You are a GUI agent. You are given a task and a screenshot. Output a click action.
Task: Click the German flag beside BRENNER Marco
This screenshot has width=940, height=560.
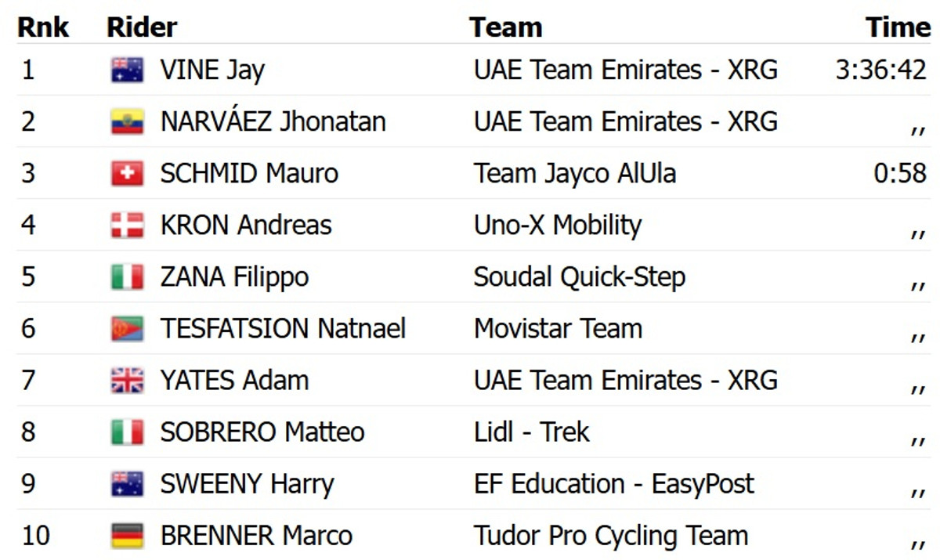tap(127, 536)
